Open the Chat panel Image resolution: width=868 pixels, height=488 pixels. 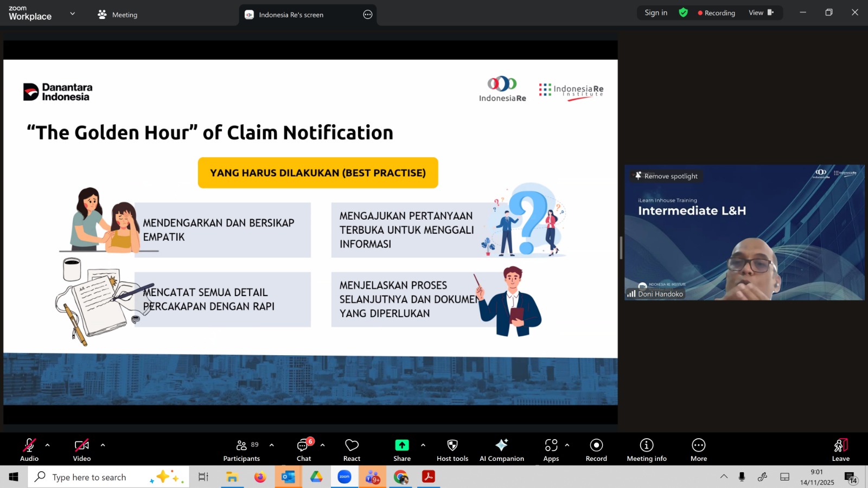click(303, 450)
